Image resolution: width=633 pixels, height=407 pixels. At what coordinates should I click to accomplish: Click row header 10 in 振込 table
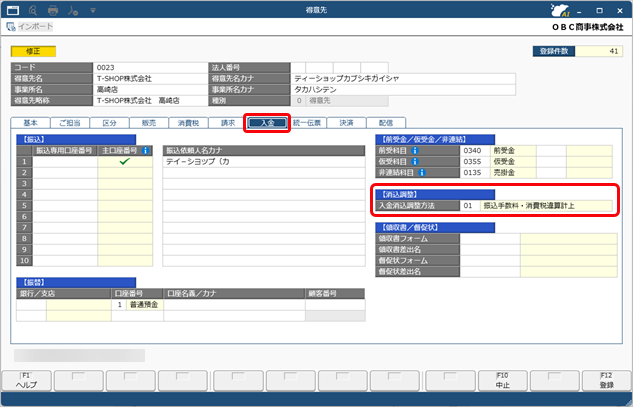click(x=25, y=260)
